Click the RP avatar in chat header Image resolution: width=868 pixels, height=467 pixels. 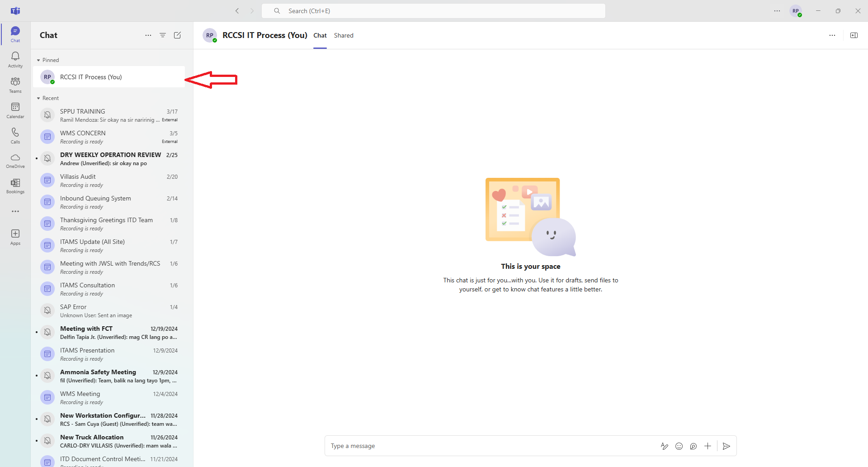210,35
